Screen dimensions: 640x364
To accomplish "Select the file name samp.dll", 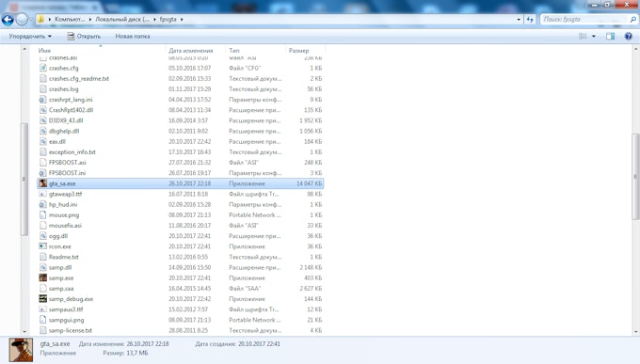I will [60, 268].
